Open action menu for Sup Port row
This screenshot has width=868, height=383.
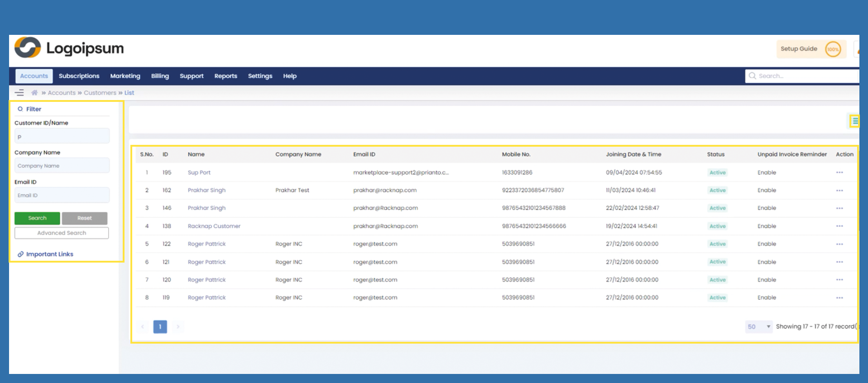(x=839, y=172)
